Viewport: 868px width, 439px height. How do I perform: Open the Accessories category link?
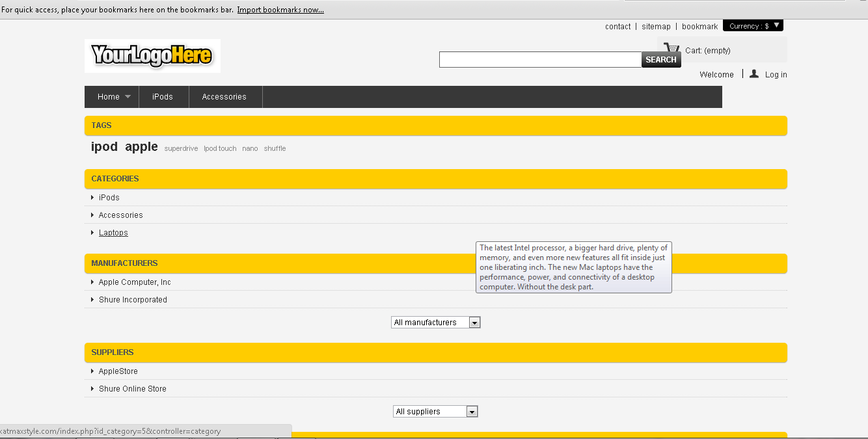point(121,215)
